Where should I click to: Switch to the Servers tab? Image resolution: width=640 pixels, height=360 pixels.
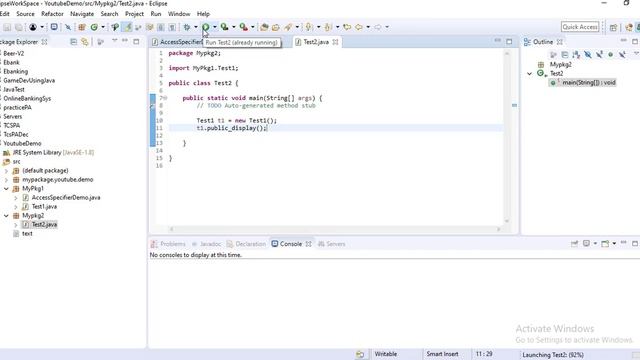click(x=331, y=244)
